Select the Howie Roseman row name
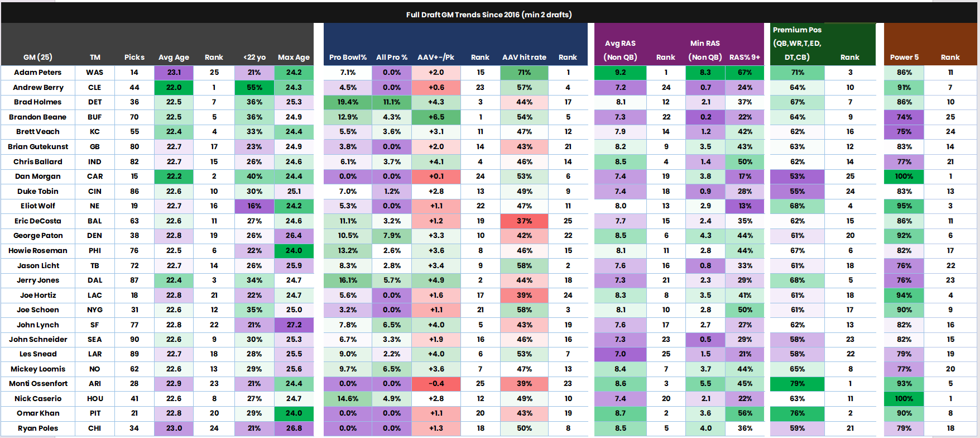 pyautogui.click(x=38, y=250)
